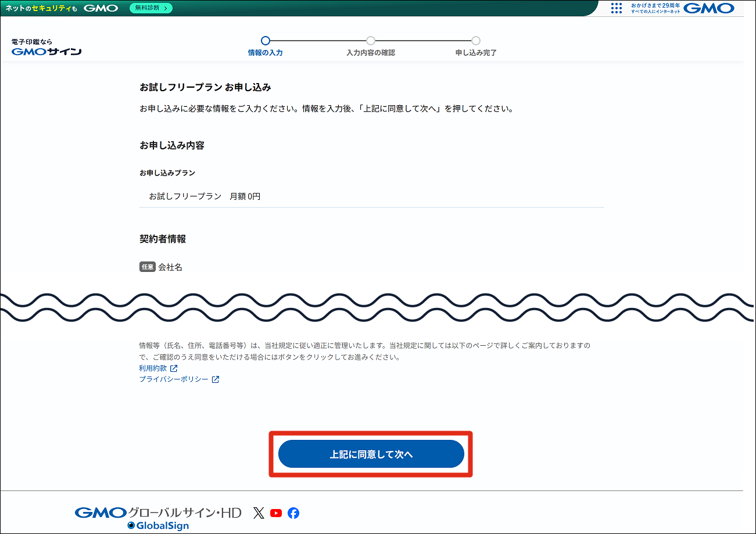756x534 pixels.
Task: Open the プライバシーポリシー link
Action: pyautogui.click(x=172, y=379)
